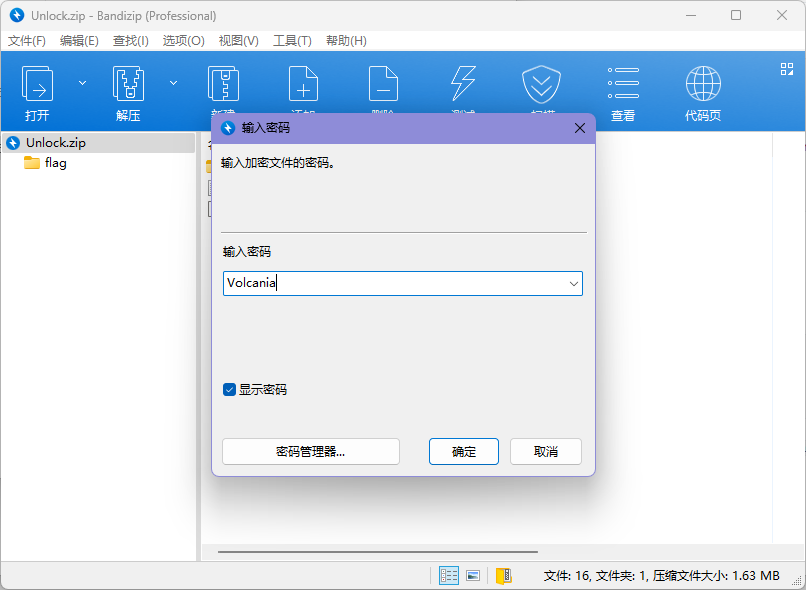The image size is (806, 590).
Task: Uncheck the Show password (显示密码) checkbox
Action: [229, 389]
